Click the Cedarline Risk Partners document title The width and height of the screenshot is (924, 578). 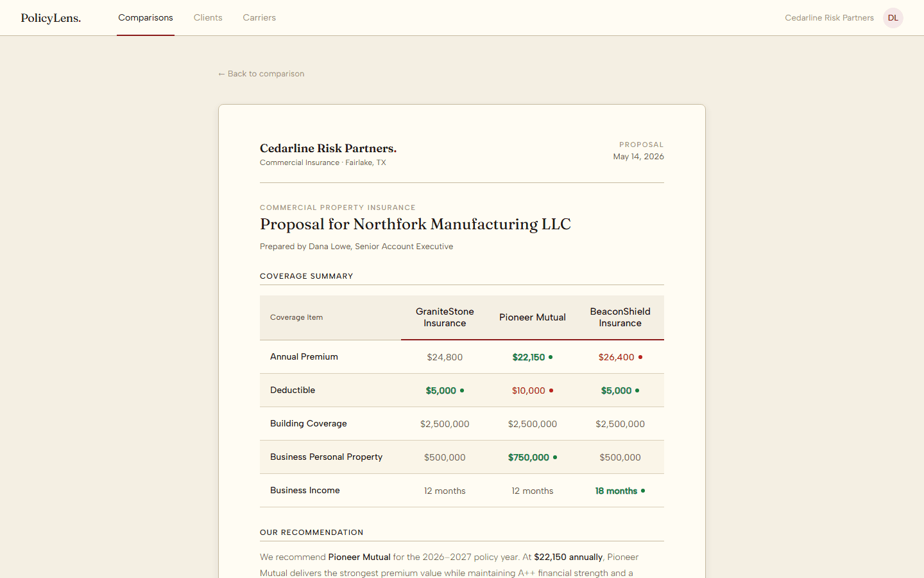coord(328,148)
